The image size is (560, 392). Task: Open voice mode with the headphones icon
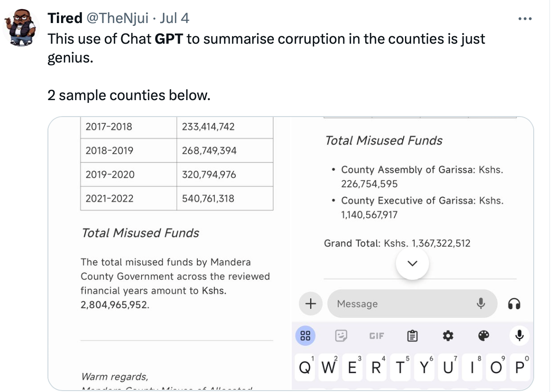click(514, 304)
